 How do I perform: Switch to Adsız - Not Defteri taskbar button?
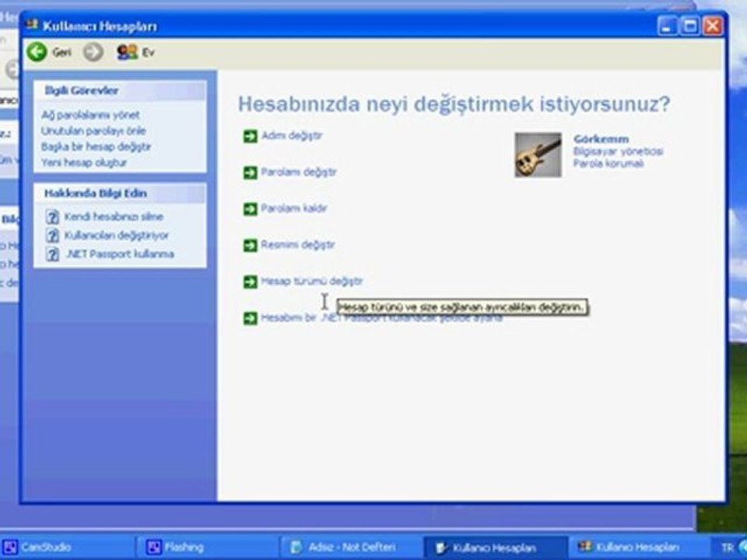pyautogui.click(x=352, y=547)
